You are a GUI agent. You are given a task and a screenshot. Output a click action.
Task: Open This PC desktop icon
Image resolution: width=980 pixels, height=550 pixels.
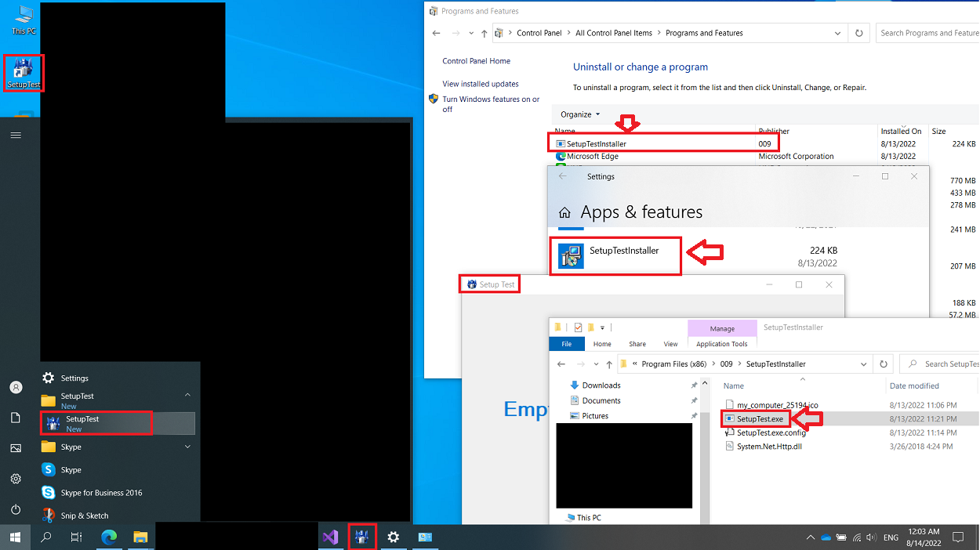24,20
